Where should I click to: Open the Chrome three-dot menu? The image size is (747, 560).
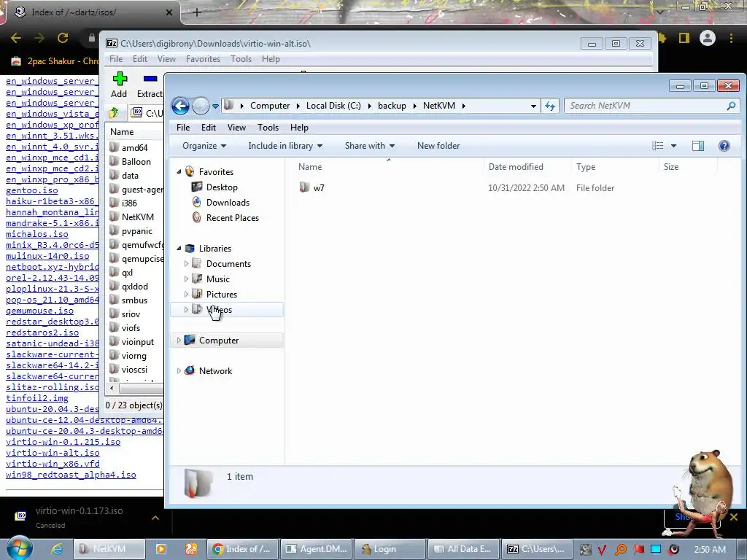click(731, 38)
